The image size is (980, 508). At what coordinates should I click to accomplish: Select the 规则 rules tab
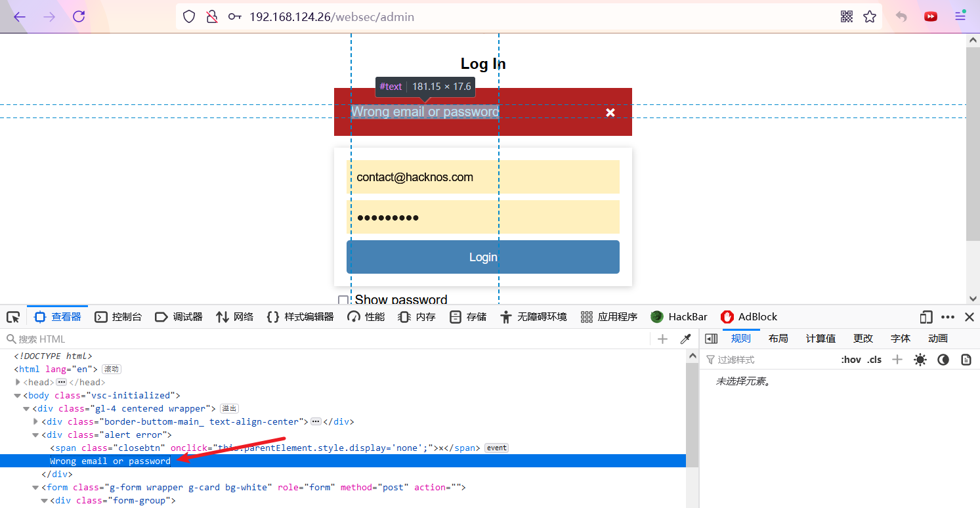741,339
